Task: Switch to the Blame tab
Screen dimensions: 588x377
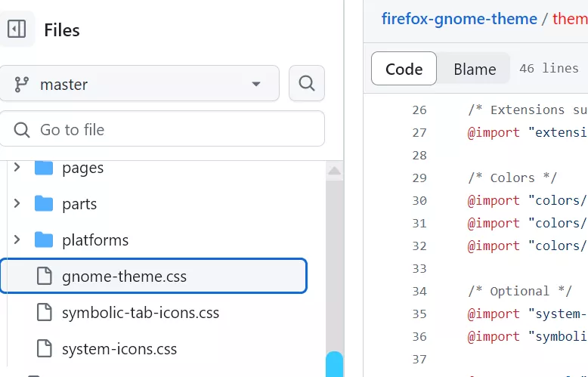Action: [x=475, y=69]
